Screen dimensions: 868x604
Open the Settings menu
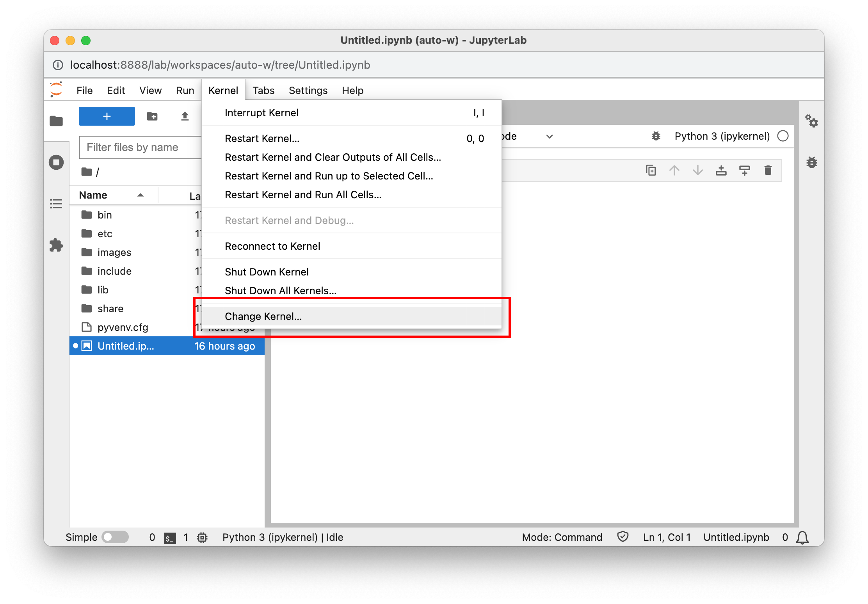308,91
